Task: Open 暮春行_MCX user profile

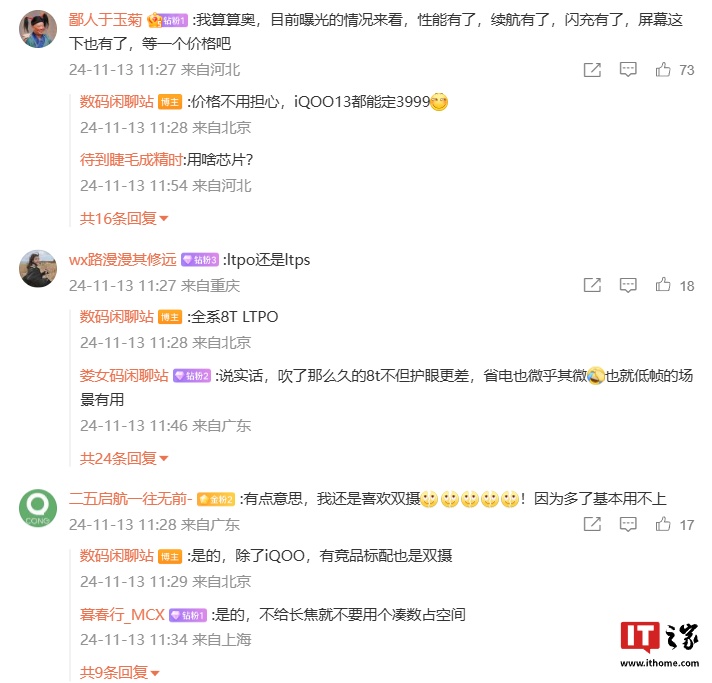Action: [122, 614]
